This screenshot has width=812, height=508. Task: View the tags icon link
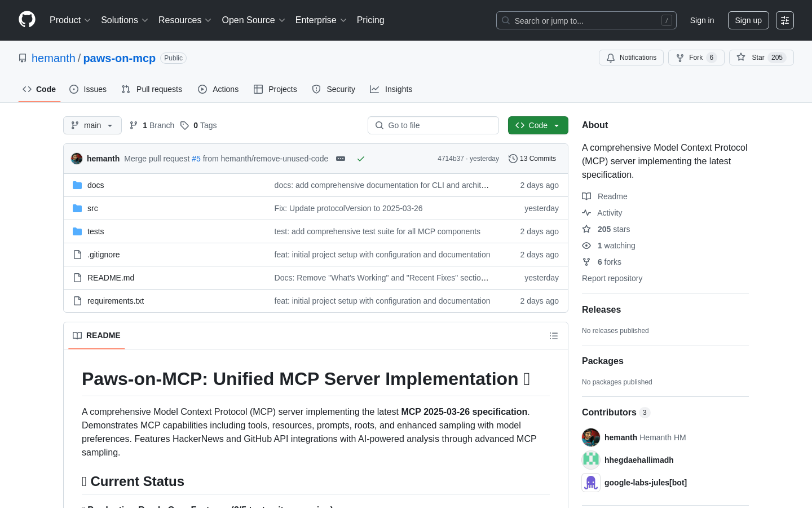(198, 125)
